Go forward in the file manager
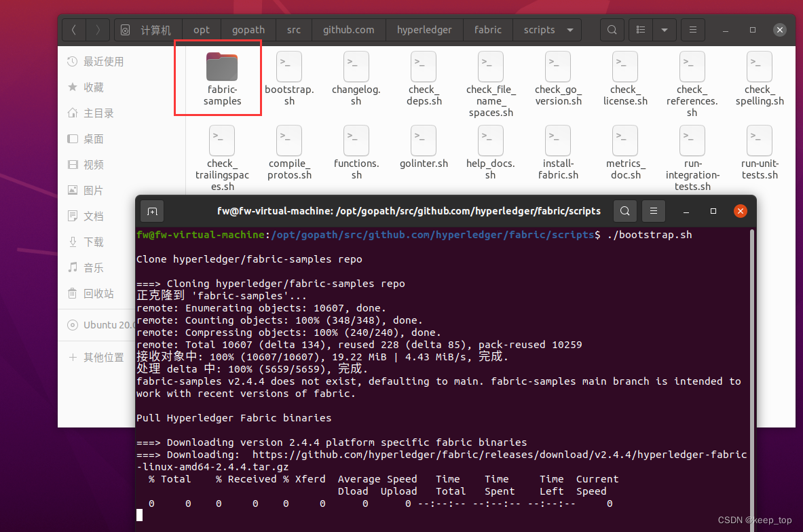Image resolution: width=803 pixels, height=532 pixels. coord(97,30)
